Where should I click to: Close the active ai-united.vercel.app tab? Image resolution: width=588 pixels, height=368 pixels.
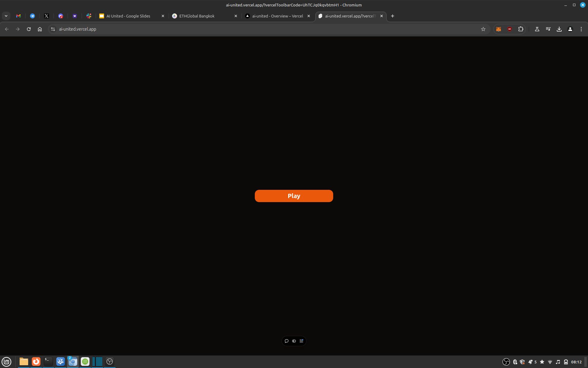point(382,16)
